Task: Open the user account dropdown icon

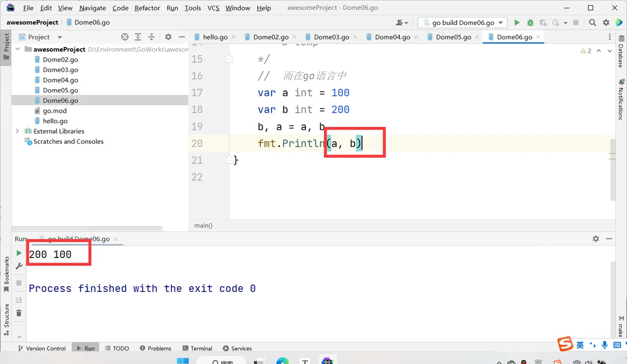Action: click(402, 22)
